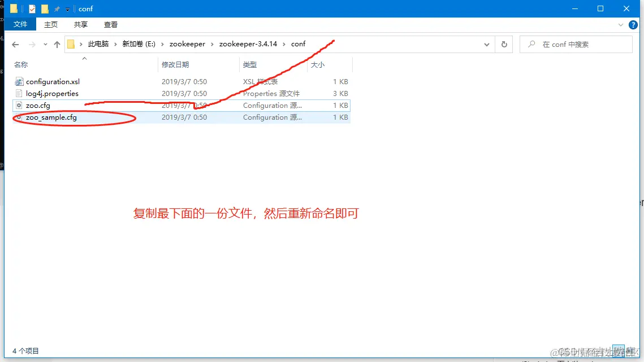Select the zoo_sample.cfg file
The width and height of the screenshot is (644, 362).
pos(181,117)
